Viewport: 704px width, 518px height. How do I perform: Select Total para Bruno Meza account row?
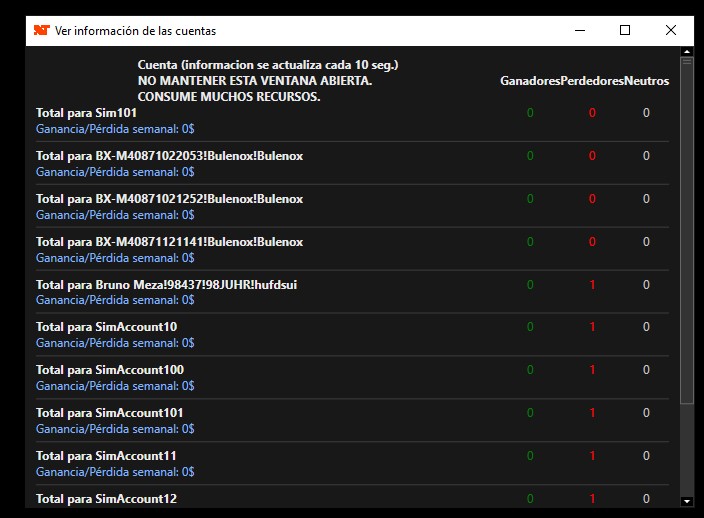click(166, 284)
